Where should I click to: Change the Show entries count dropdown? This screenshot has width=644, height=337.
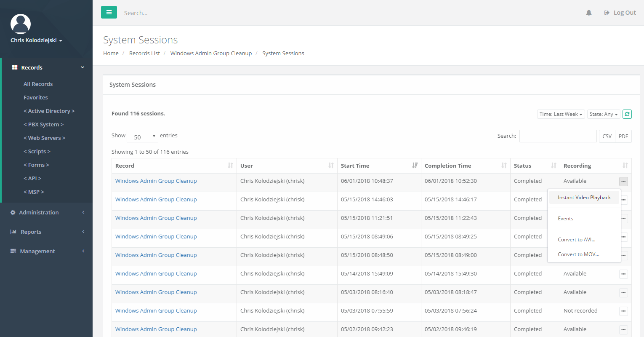coord(142,136)
